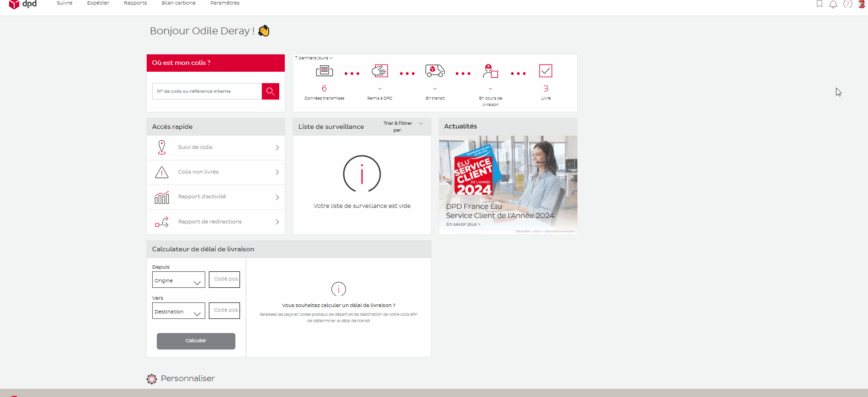The height and width of the screenshot is (397, 868).
Task: Click the empty watchlist info circle icon
Action: (x=362, y=174)
